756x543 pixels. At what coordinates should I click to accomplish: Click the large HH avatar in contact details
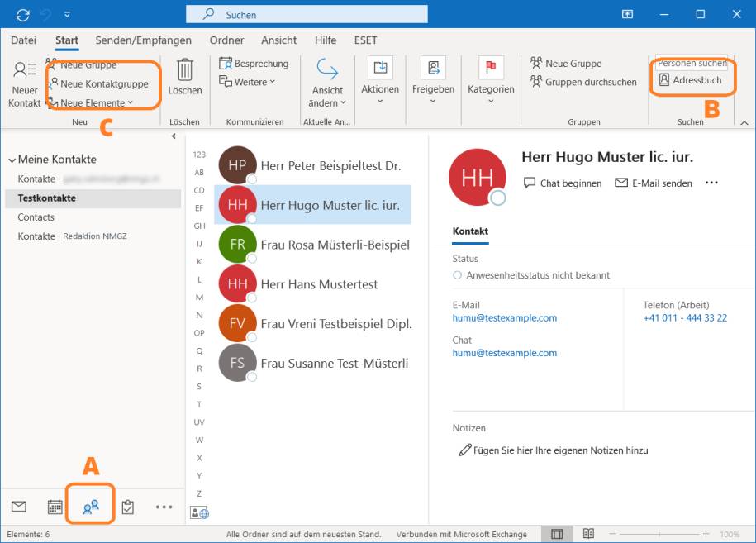coord(478,178)
